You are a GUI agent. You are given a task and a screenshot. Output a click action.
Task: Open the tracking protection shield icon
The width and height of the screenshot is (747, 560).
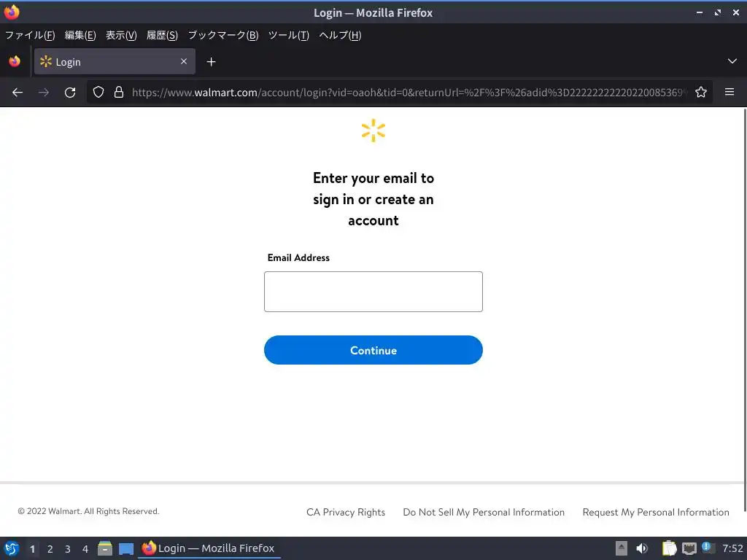point(98,93)
